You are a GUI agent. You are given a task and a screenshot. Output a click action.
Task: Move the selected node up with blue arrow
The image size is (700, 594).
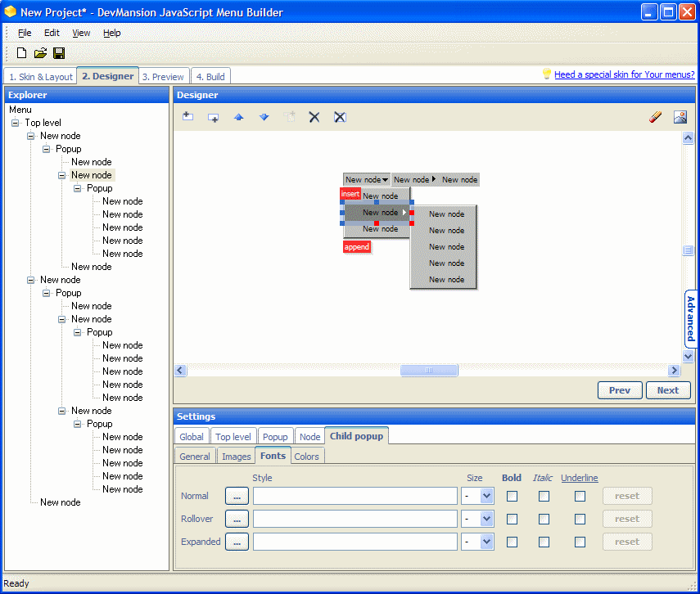pos(239,117)
